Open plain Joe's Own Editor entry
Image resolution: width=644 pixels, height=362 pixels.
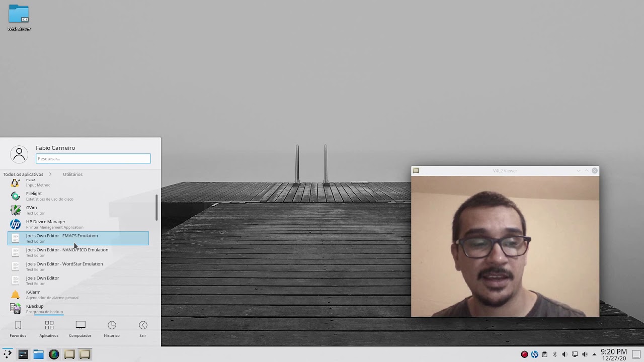[78, 281]
